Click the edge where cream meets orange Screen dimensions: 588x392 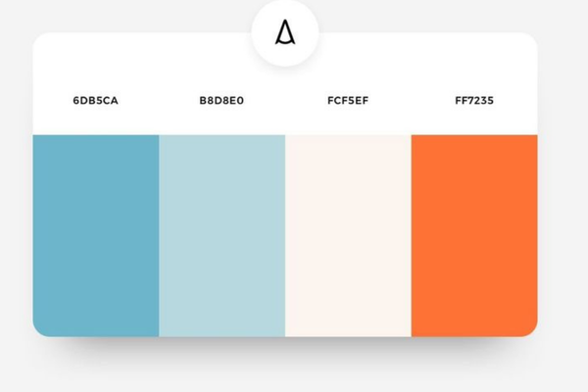pos(412,235)
